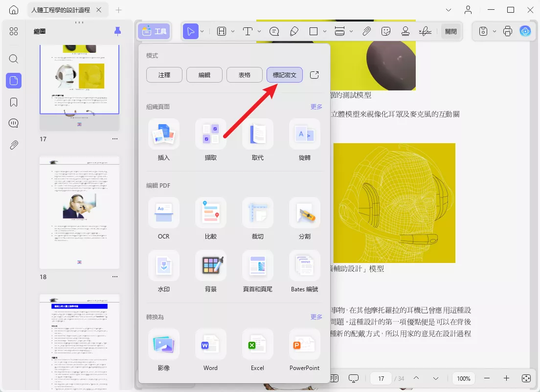
Task: Open the thumbnails grid sidebar icon
Action: point(13,31)
